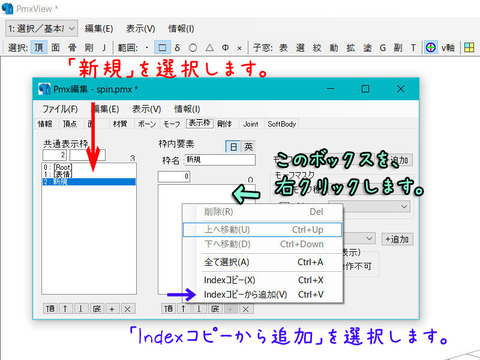Switch to the 情報 tab

(x=45, y=124)
